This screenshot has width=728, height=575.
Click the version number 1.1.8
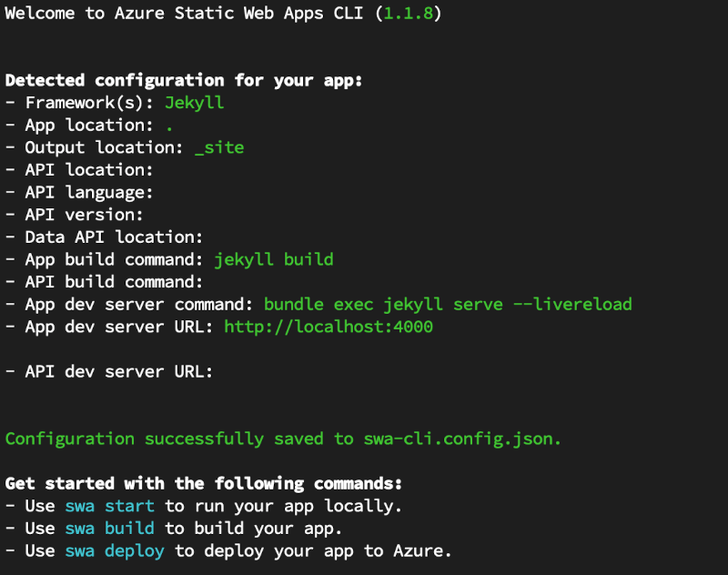408,13
